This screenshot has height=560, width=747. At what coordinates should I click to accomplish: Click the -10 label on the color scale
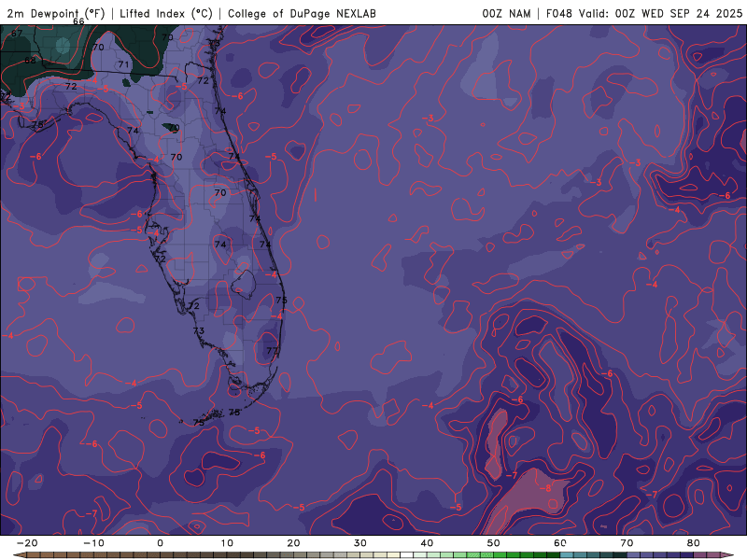93,543
